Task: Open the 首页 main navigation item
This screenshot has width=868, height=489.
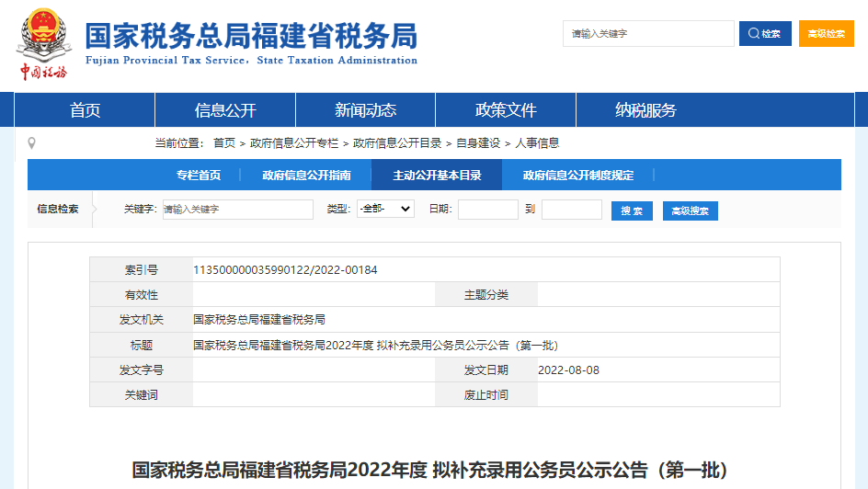Action: click(85, 110)
